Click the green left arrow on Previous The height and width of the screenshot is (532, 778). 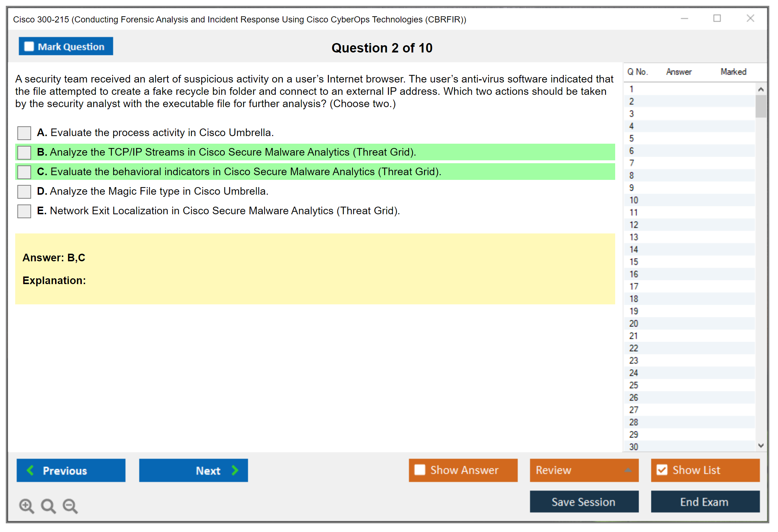coord(30,470)
